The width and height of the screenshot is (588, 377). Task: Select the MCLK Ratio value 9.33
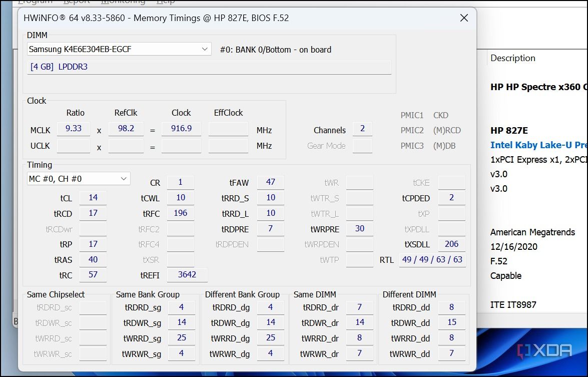pos(74,129)
